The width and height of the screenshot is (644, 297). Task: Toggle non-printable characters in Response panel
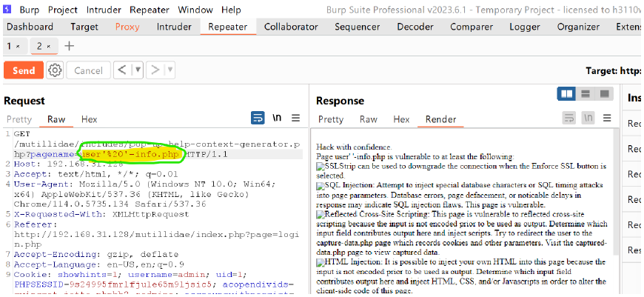tap(588, 119)
